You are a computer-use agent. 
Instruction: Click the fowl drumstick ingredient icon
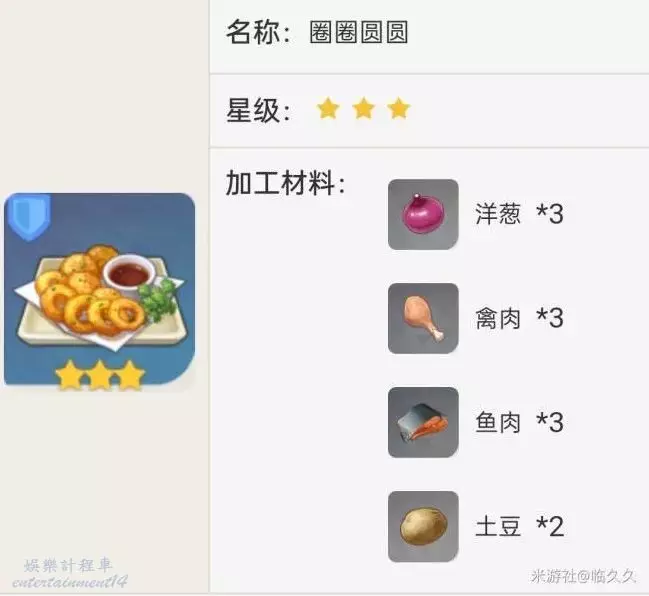click(x=423, y=318)
